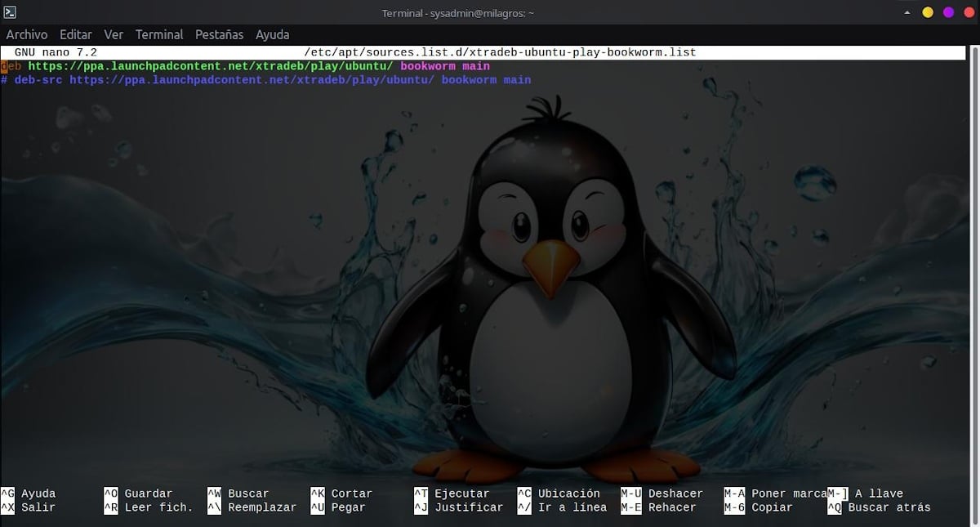Click the Pegar shortcut

pyautogui.click(x=346, y=507)
